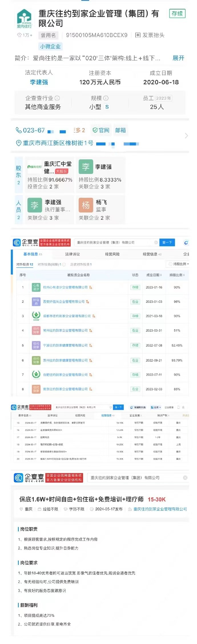This screenshot has width=197, height=644.
Task: Expand the company 简介 with 展开
Action: [x=178, y=58]
